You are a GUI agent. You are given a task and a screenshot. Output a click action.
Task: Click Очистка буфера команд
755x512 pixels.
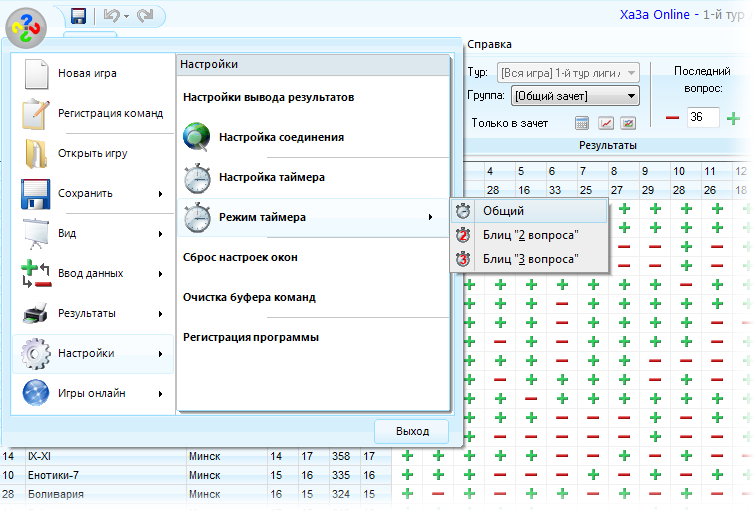click(x=313, y=297)
